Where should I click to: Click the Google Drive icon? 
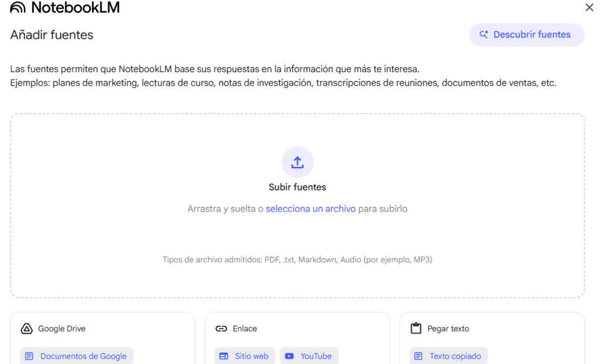26,328
